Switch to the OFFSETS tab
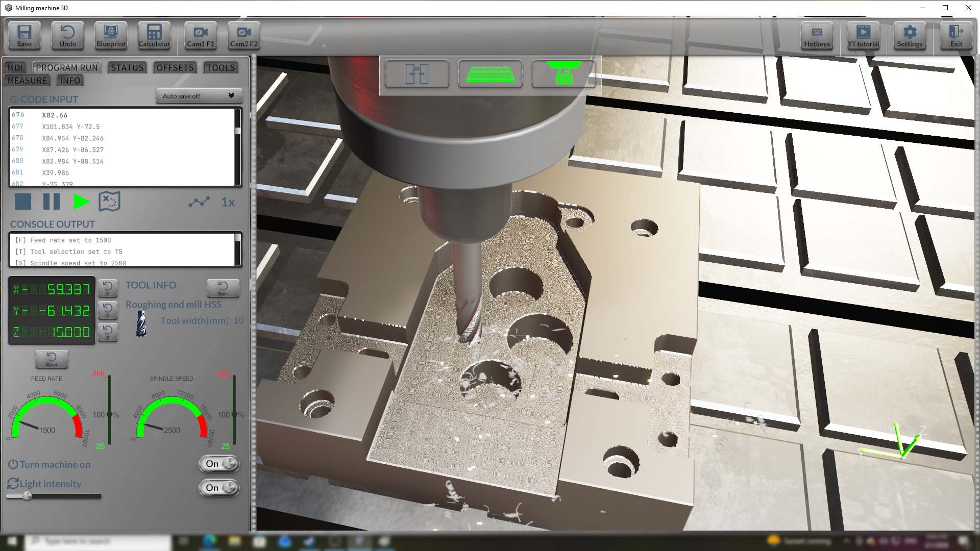Image resolution: width=980 pixels, height=551 pixels. [175, 67]
